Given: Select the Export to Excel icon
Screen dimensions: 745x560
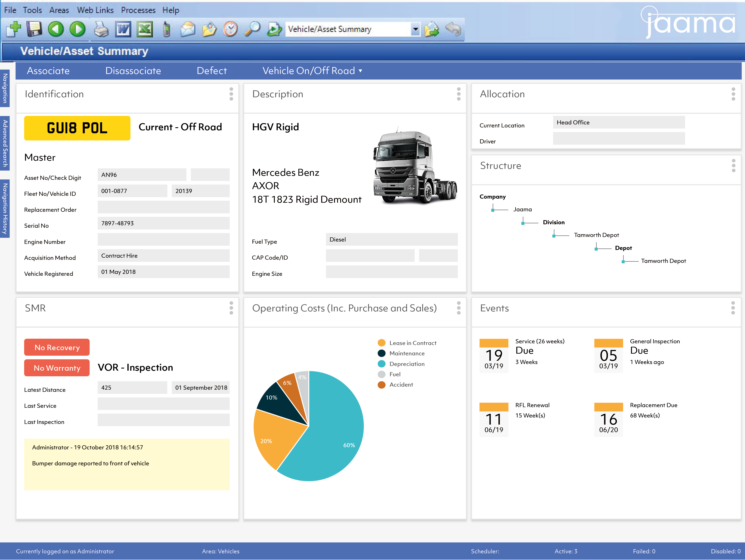Looking at the screenshot, I should tap(144, 29).
